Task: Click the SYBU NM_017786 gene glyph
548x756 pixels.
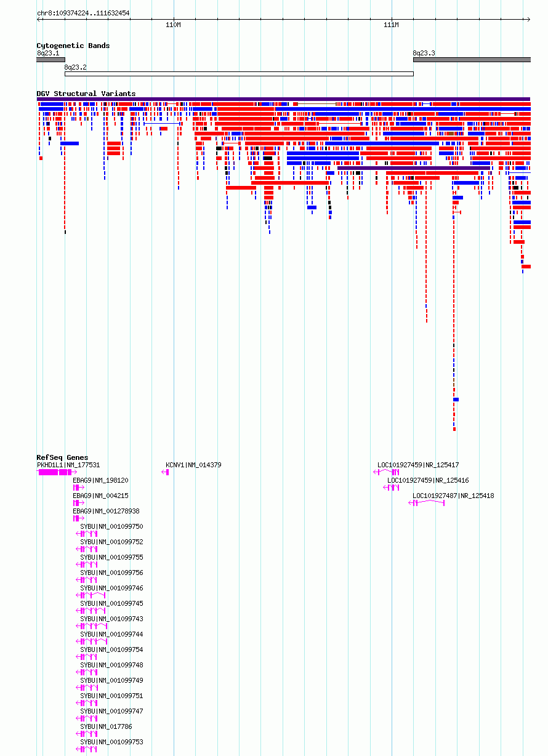Action: point(86,734)
